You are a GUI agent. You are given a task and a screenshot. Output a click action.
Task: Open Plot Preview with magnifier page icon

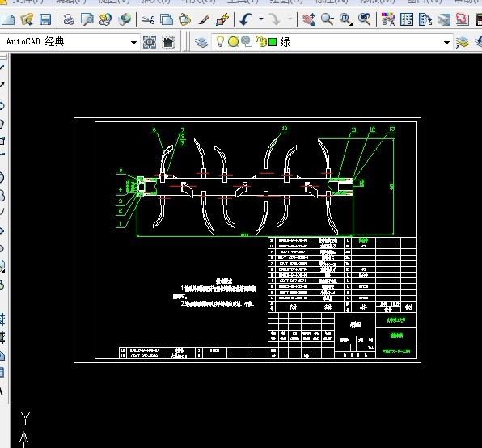(87, 19)
